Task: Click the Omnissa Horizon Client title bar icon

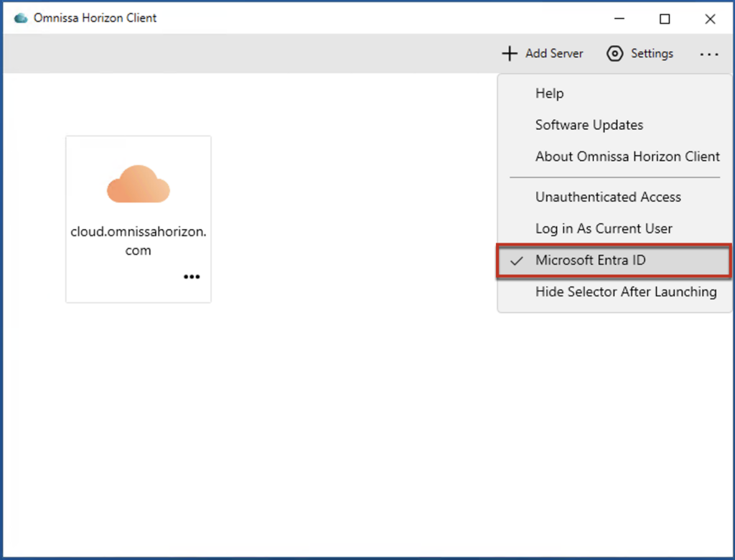Action: pos(21,19)
